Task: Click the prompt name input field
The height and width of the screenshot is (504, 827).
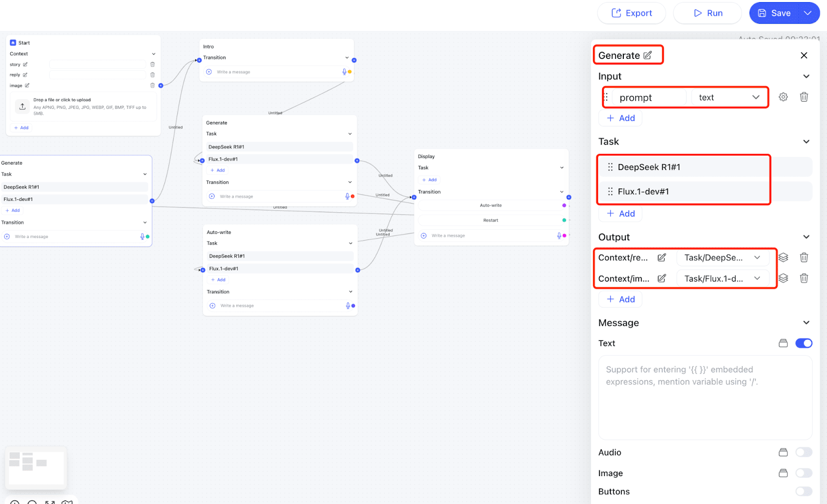Action: pos(649,98)
